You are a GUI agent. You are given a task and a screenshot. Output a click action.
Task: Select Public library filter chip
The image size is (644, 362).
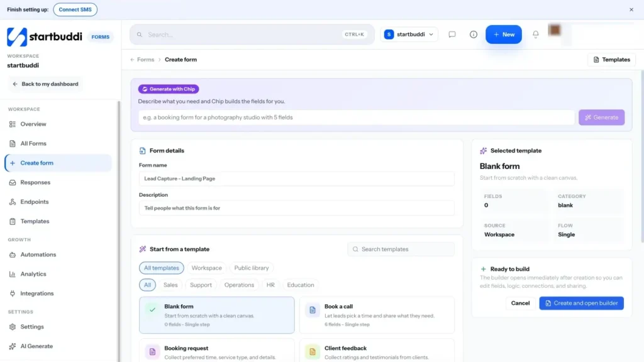click(252, 268)
